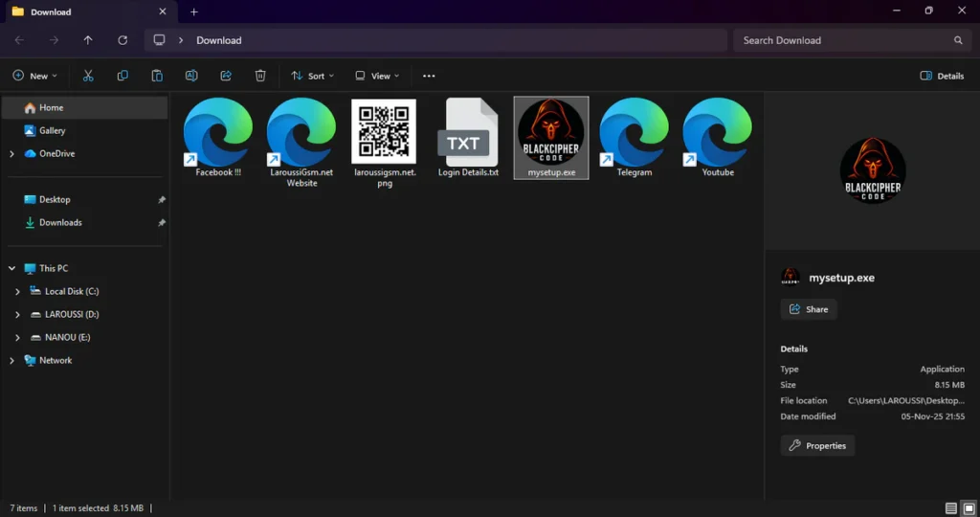Screen dimensions: 980x517
Task: Click the Rename icon in toolbar
Action: point(191,76)
